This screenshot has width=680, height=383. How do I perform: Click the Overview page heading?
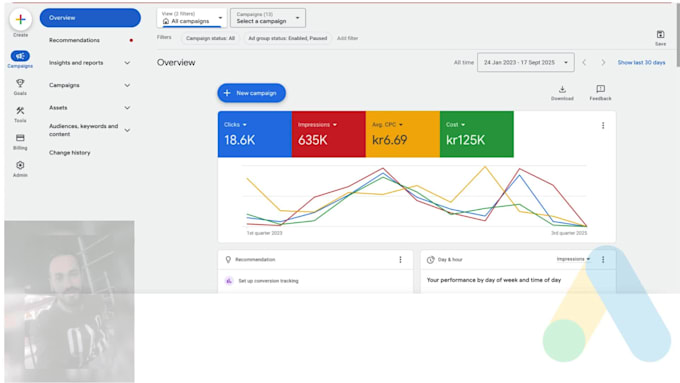[176, 62]
